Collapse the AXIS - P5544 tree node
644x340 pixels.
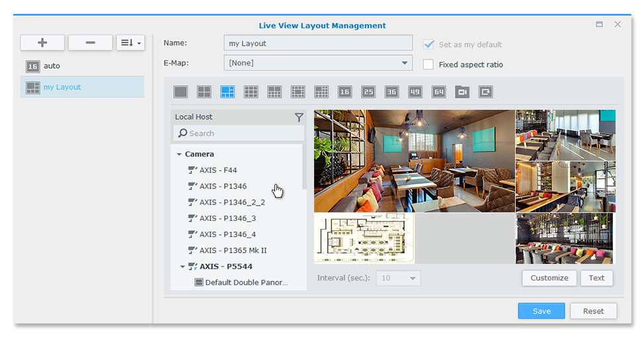point(182,267)
